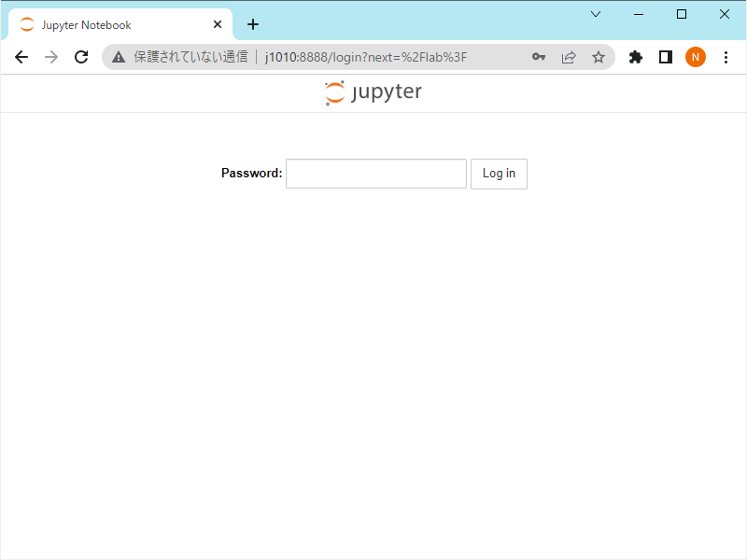The width and height of the screenshot is (747, 560).
Task: Click the share page icon
Action: (x=569, y=58)
